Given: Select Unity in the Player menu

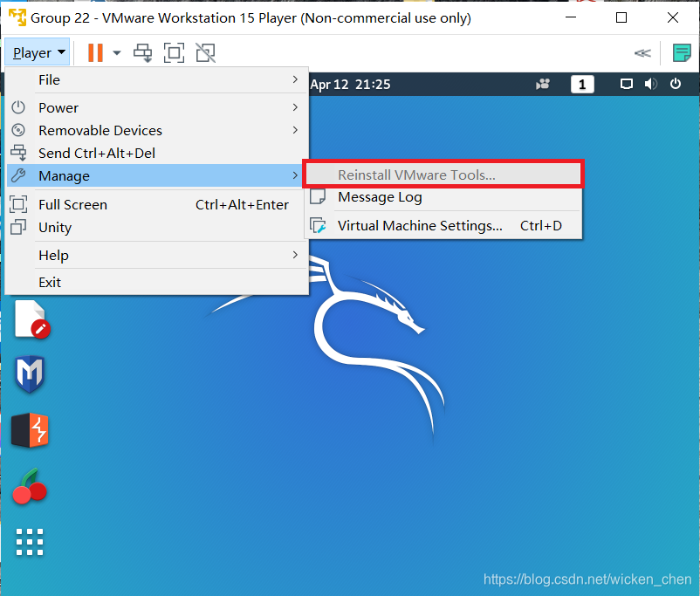Looking at the screenshot, I should (157, 227).
